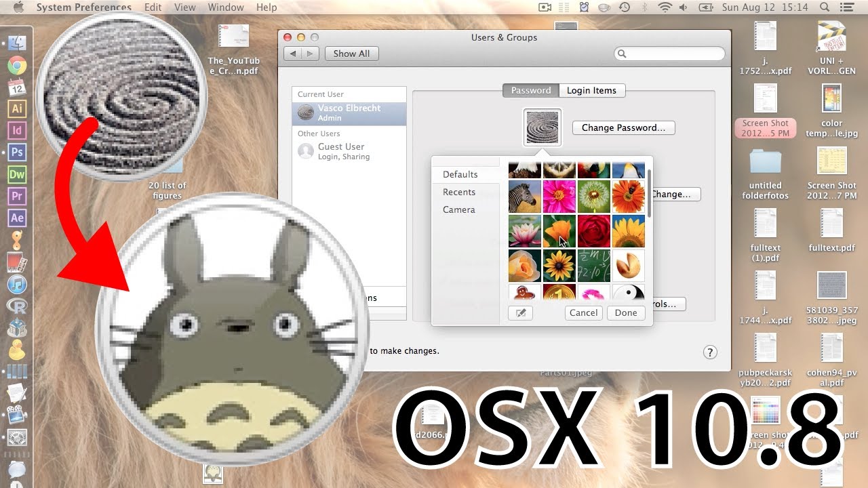Launch Adobe InDesign from the Dock

tap(17, 130)
